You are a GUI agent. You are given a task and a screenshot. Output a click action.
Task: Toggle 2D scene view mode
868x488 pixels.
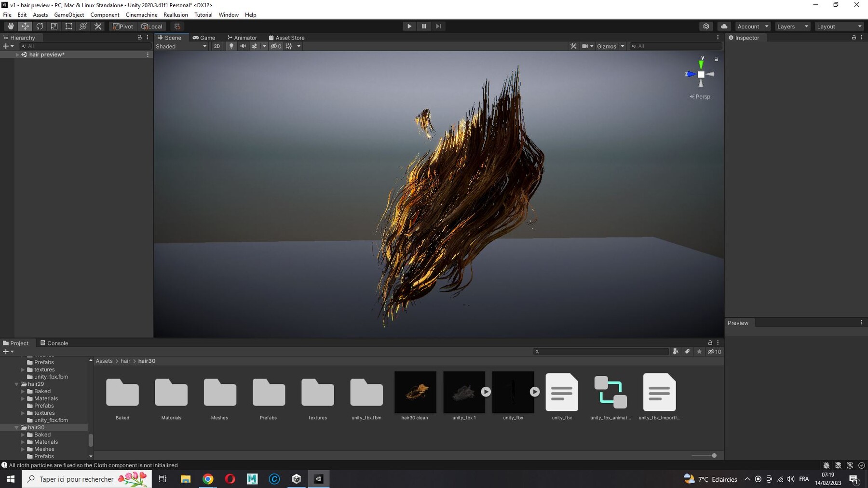217,46
